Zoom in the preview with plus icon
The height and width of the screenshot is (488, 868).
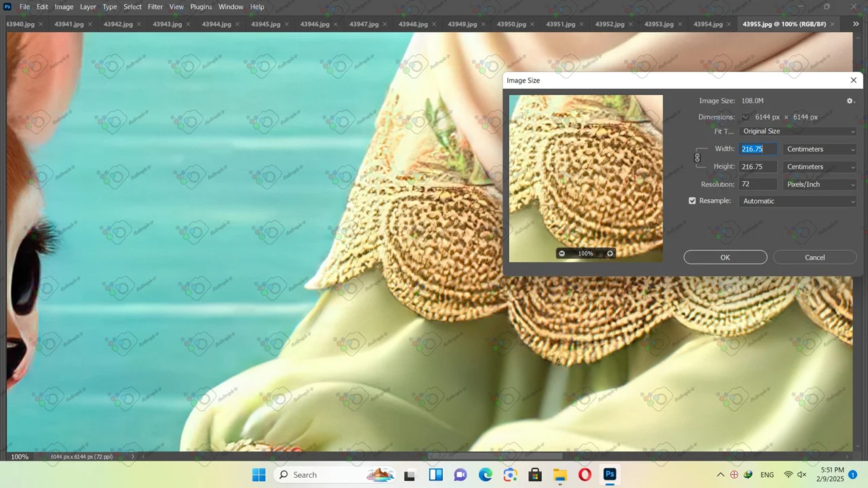tap(610, 253)
